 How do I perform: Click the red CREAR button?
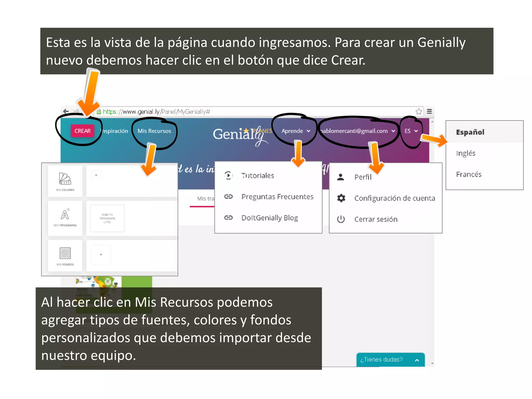pos(82,131)
